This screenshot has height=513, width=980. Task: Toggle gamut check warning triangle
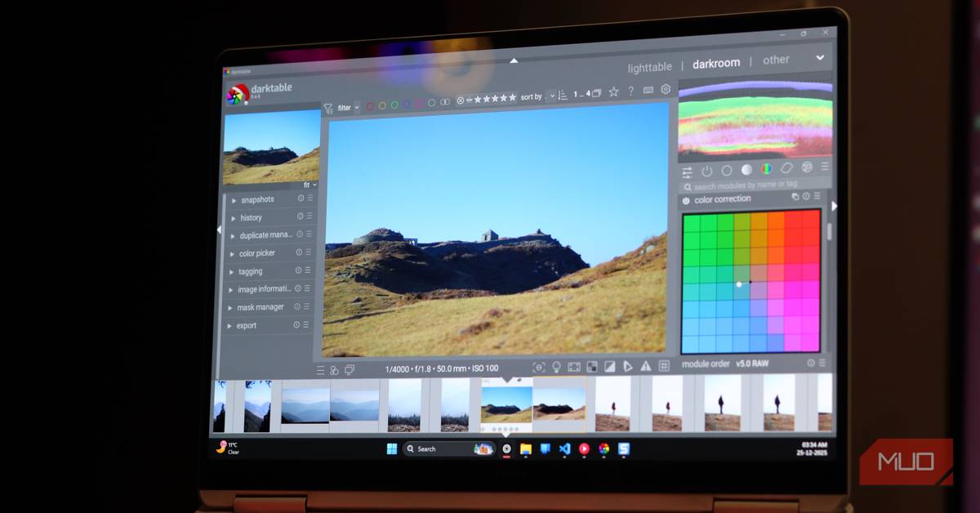pyautogui.click(x=646, y=367)
